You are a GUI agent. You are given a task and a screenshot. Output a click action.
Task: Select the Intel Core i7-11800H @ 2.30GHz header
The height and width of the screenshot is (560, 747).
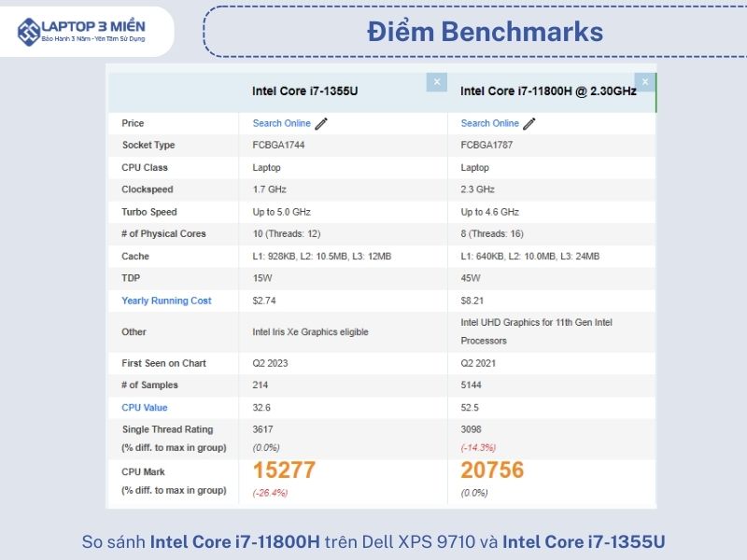548,91
